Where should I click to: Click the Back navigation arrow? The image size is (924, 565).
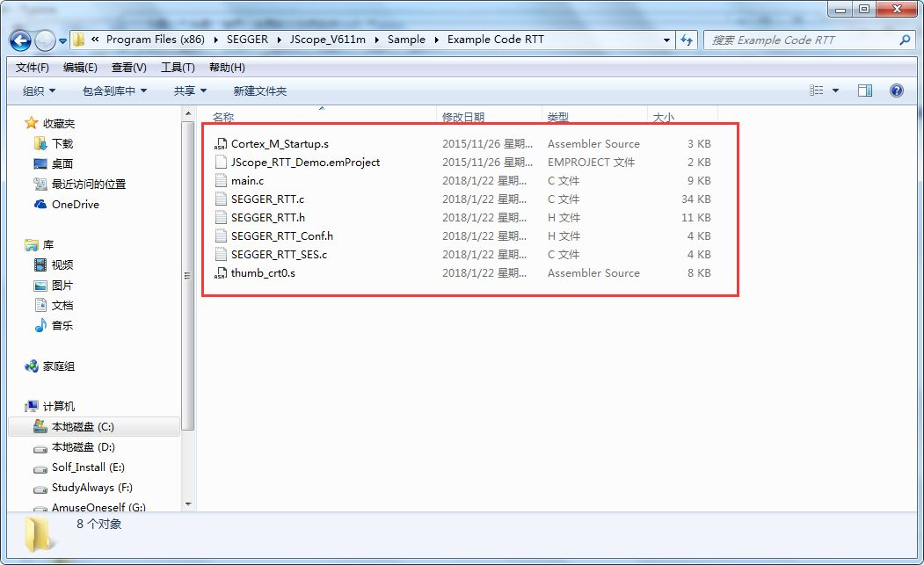(x=19, y=40)
